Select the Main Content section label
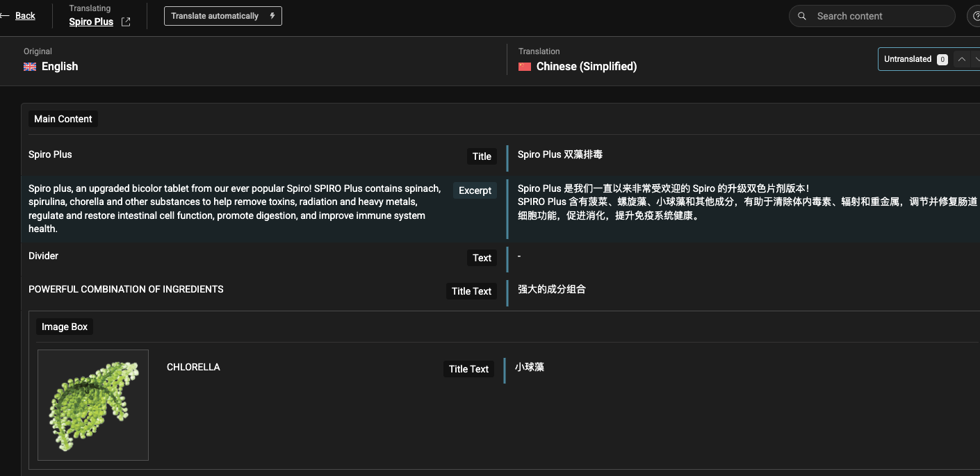Viewport: 980px width, 476px height. pos(63,119)
